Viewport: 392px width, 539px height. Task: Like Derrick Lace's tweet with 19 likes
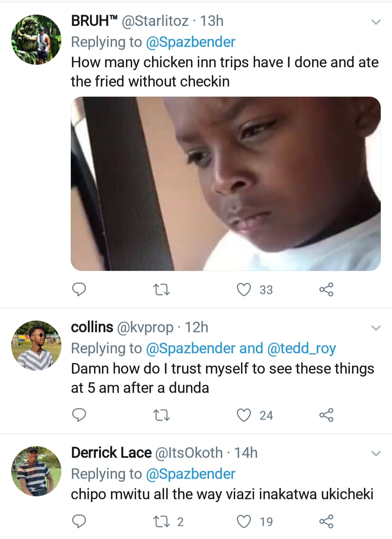pos(244,522)
